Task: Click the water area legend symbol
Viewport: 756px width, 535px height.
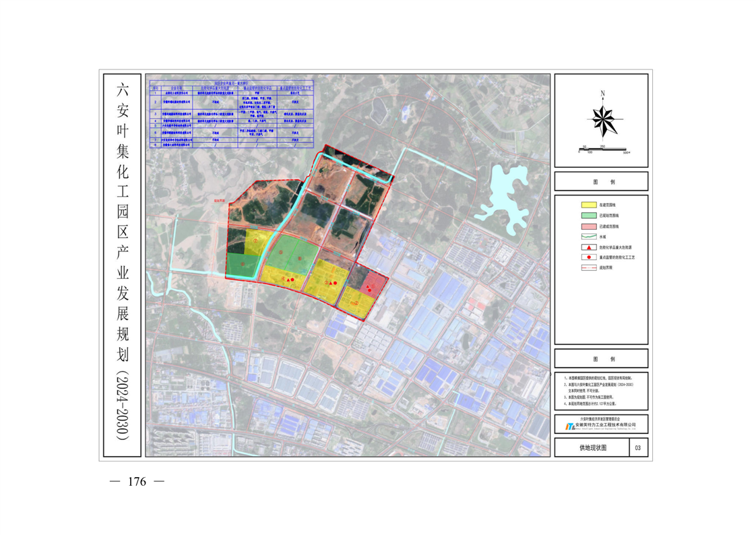Action: click(x=588, y=237)
